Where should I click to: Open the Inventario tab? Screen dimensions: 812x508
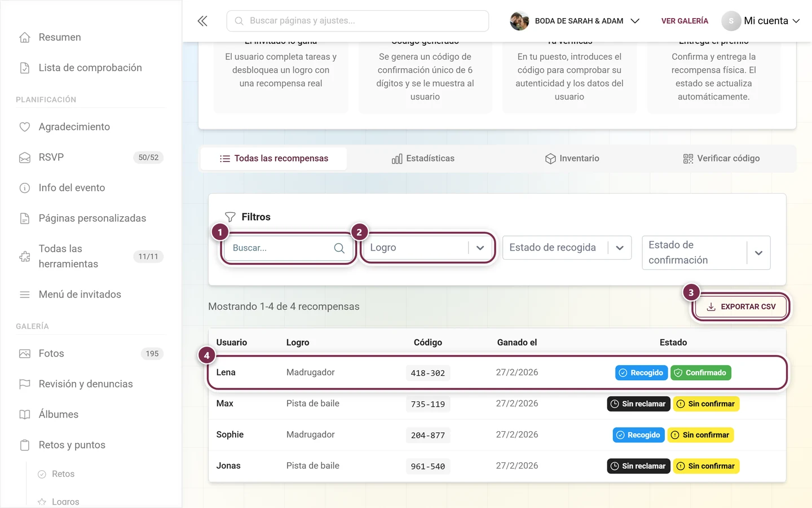pos(572,159)
